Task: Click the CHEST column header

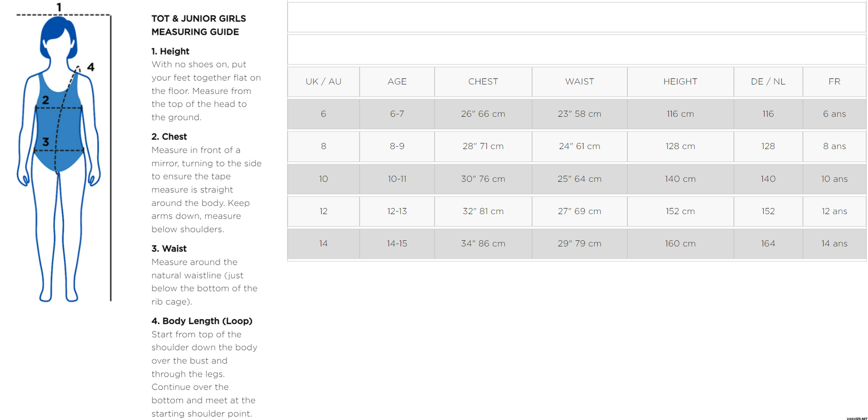Action: pos(483,82)
